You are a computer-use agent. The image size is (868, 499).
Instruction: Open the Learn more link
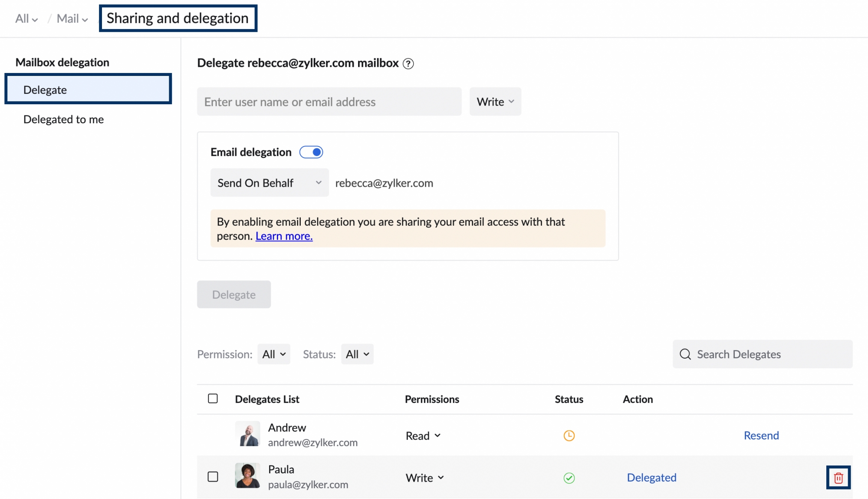pos(284,236)
